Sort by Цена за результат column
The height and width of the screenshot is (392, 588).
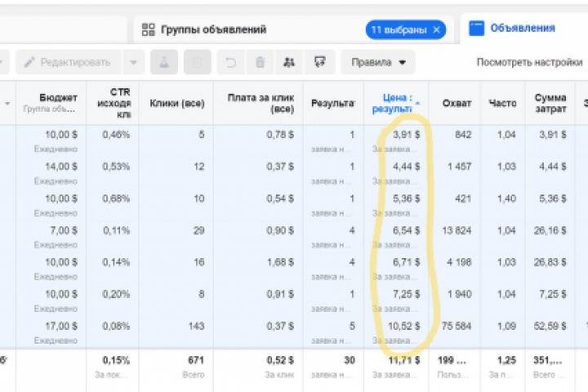coord(394,103)
